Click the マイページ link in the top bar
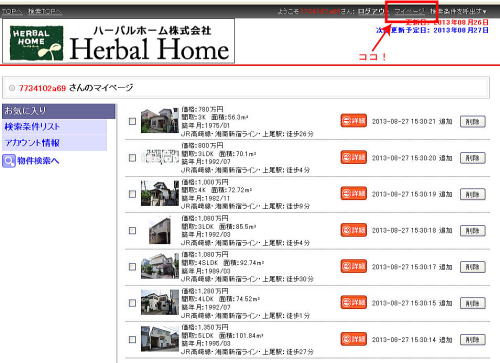Screen dimensions: 500x363 click(x=410, y=11)
